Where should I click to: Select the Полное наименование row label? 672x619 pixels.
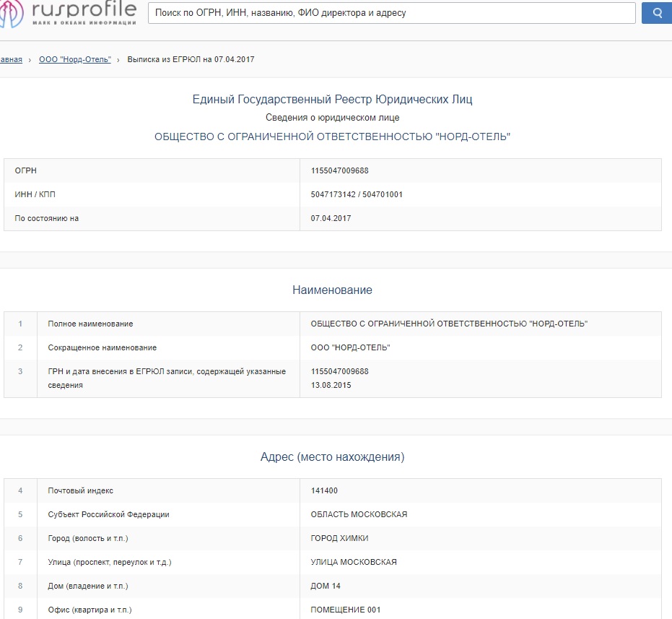[x=90, y=324]
